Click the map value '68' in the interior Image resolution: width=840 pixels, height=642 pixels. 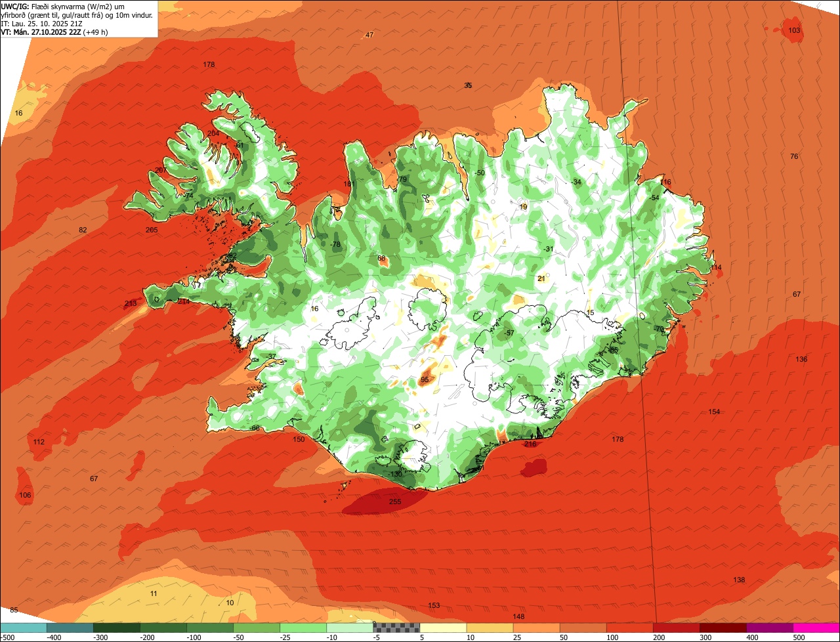(381, 258)
